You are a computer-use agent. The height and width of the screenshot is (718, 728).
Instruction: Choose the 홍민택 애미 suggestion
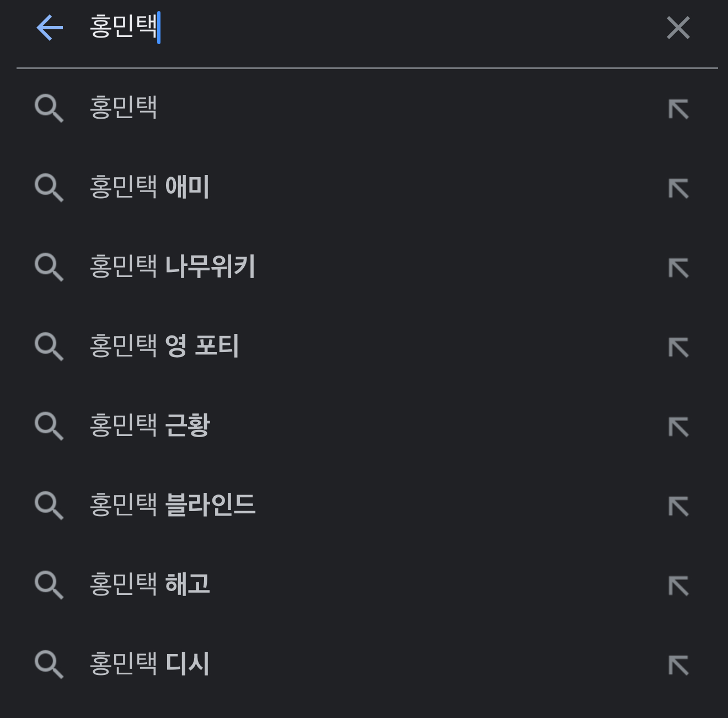149,187
